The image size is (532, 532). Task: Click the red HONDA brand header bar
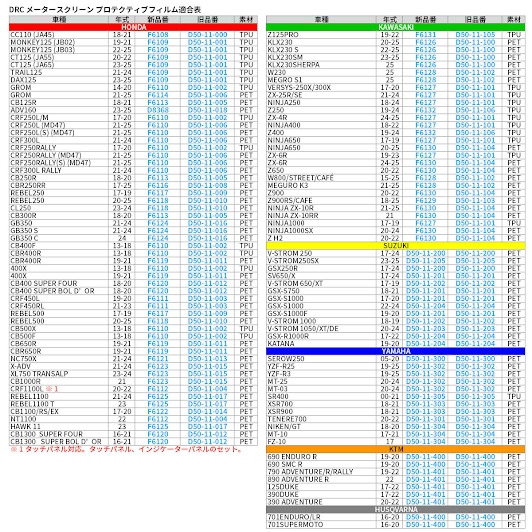pos(133,27)
